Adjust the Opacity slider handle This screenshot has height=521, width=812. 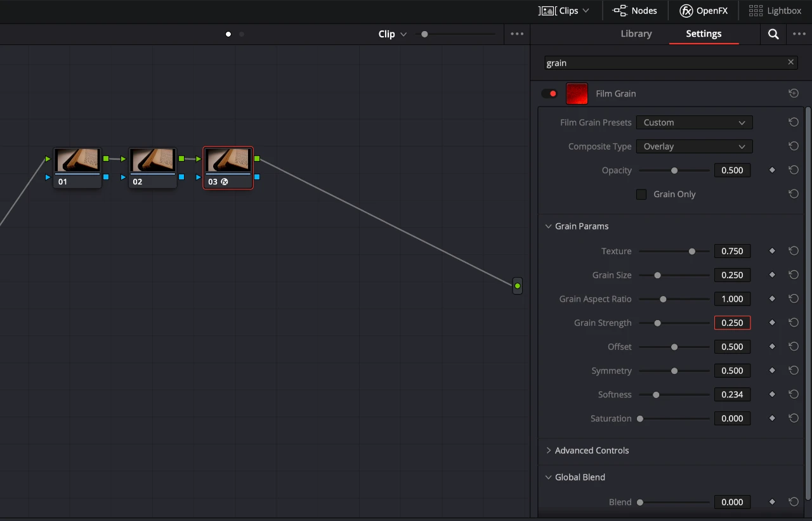point(674,170)
